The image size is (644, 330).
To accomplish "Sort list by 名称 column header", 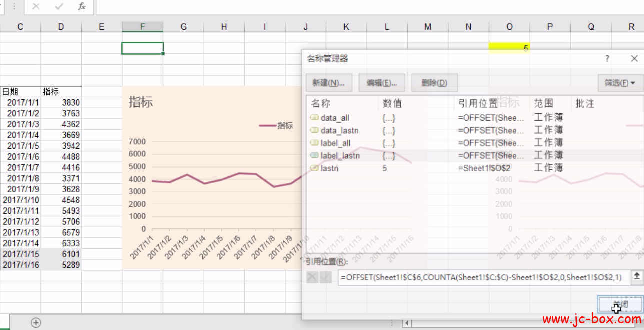I will 321,104.
